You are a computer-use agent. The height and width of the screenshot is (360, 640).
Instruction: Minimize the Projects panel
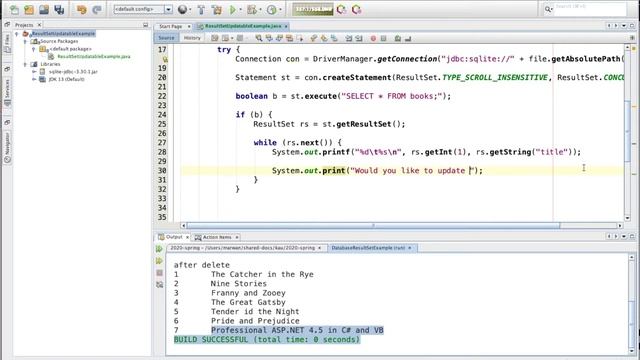(145, 25)
